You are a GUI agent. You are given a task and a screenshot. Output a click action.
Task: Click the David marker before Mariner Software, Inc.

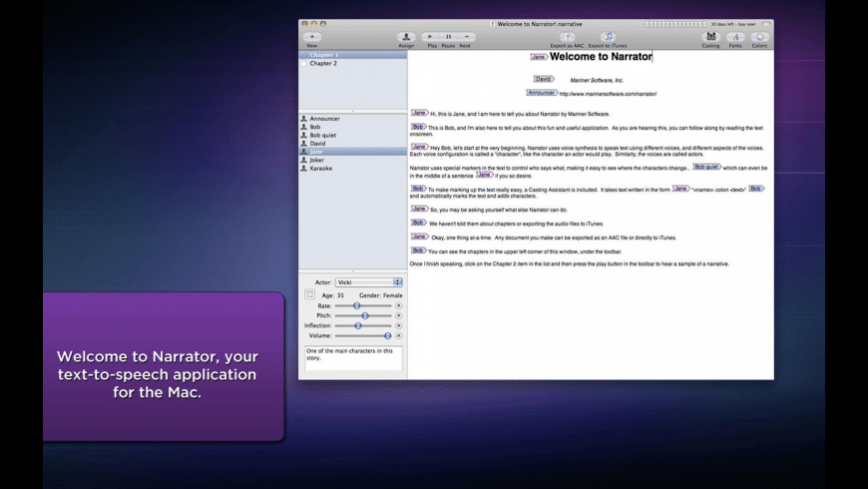[544, 79]
